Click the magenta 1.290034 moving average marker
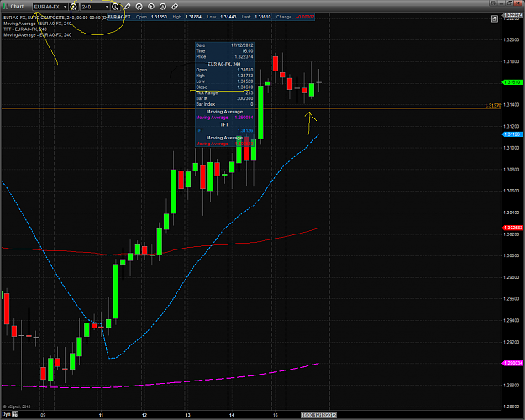 click(x=512, y=363)
